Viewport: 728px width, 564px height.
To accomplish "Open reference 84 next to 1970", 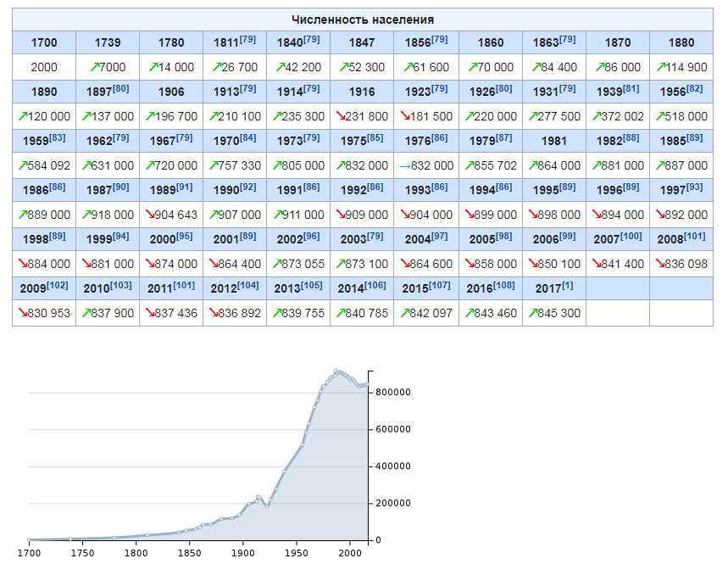I will point(248,137).
